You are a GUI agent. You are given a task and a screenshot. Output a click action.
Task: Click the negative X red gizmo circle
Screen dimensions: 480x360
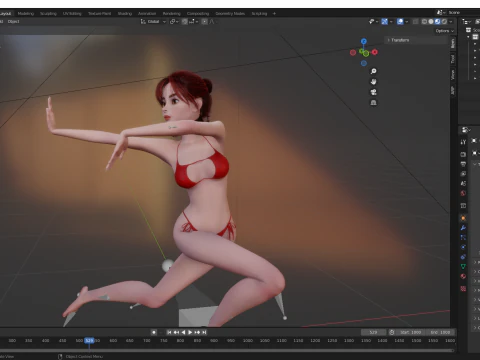pos(353,53)
